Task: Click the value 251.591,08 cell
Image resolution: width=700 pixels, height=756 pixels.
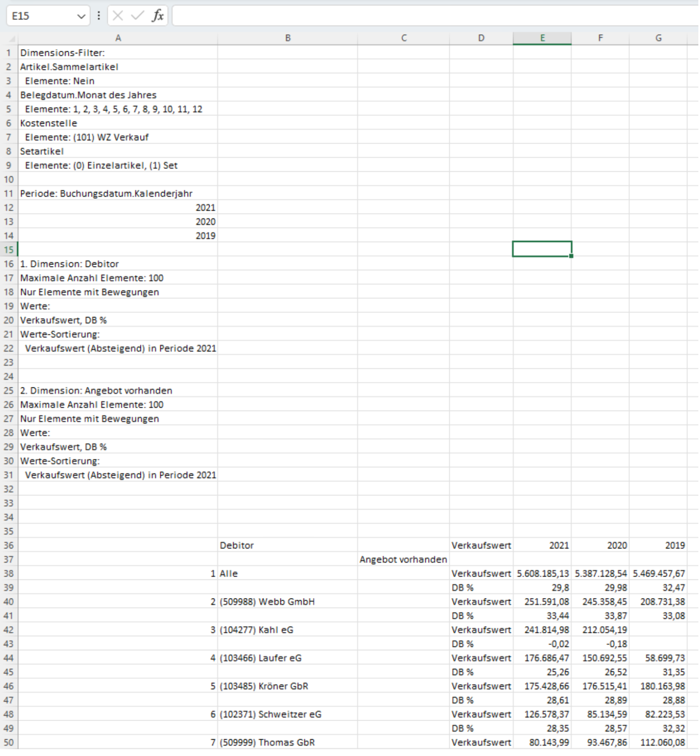Action: click(542, 602)
